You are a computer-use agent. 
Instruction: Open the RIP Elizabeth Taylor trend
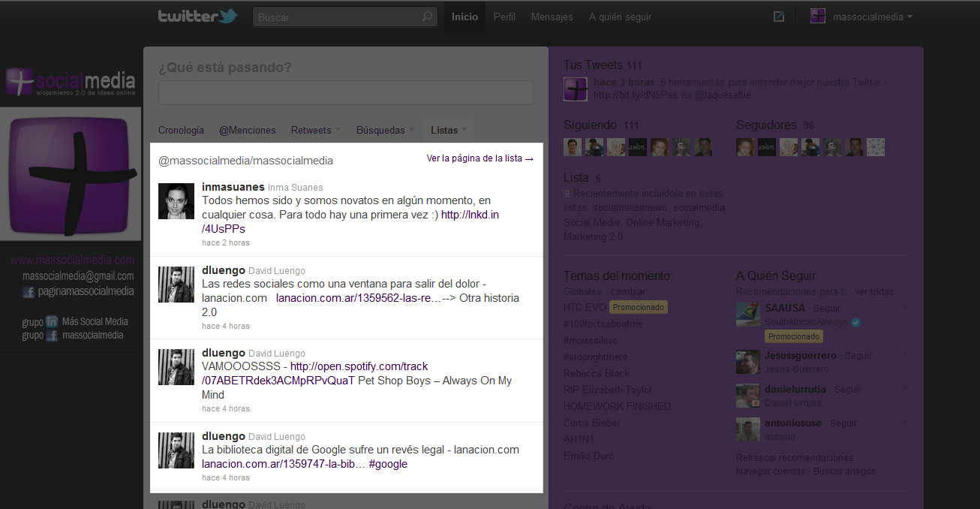pos(608,390)
